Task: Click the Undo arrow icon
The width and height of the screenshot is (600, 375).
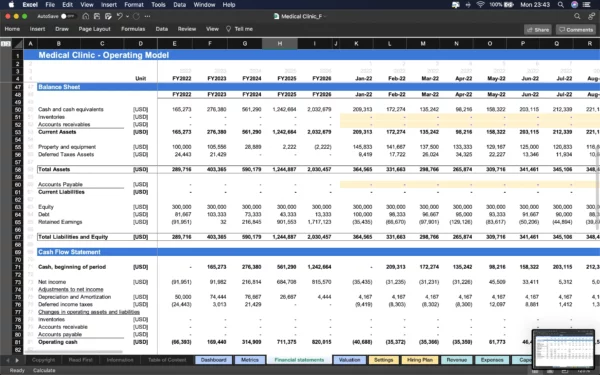Action: (x=119, y=16)
